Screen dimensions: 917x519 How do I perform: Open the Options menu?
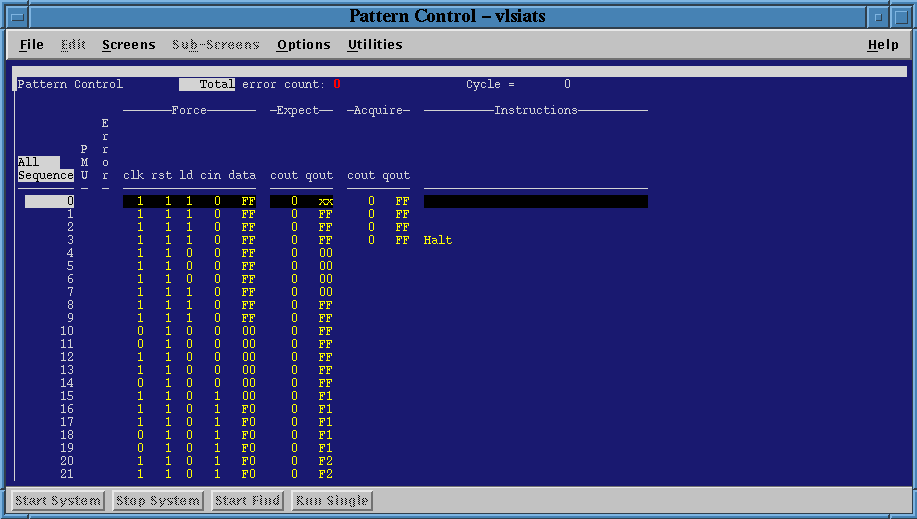click(304, 45)
